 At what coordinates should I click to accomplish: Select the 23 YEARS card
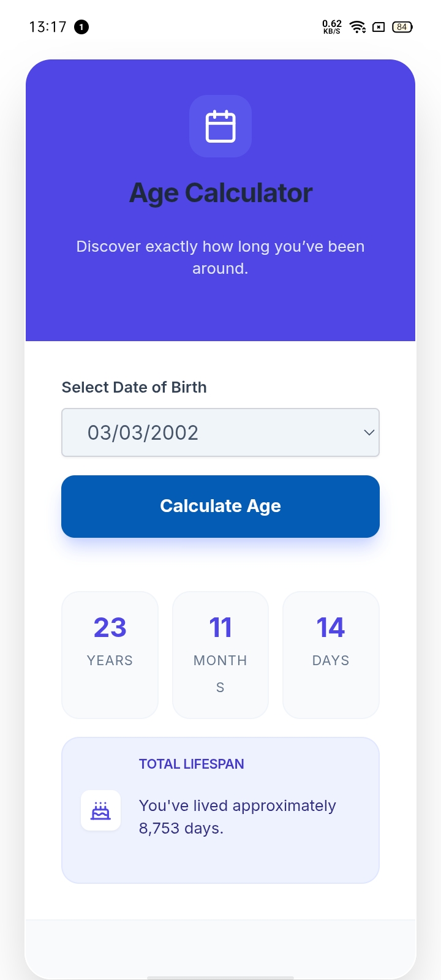(x=110, y=655)
